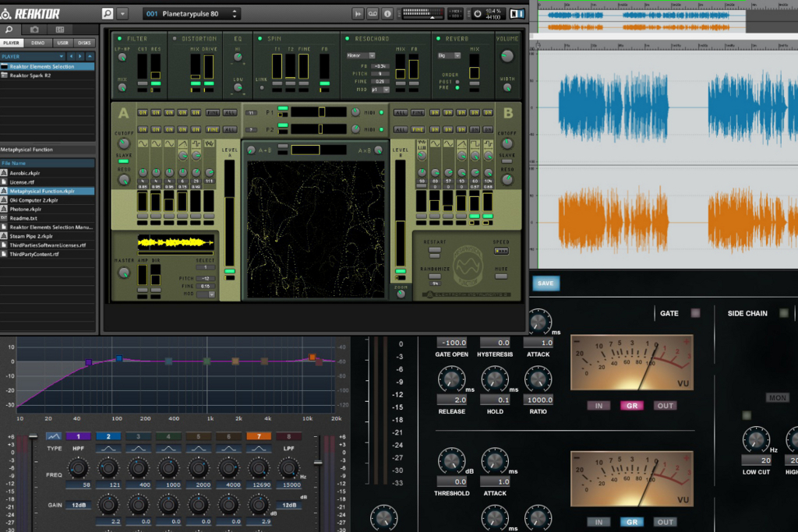Click the band 2 FREQ value 121
Screen dimensions: 798x532
[x=108, y=484]
